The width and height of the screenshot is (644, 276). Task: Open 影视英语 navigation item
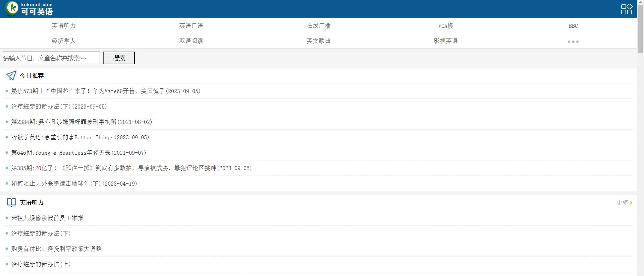(x=445, y=41)
